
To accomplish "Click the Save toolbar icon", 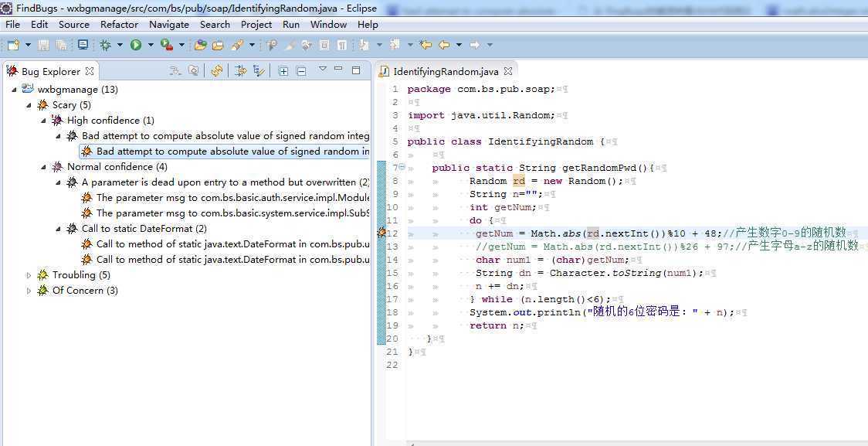I will 44,45.
